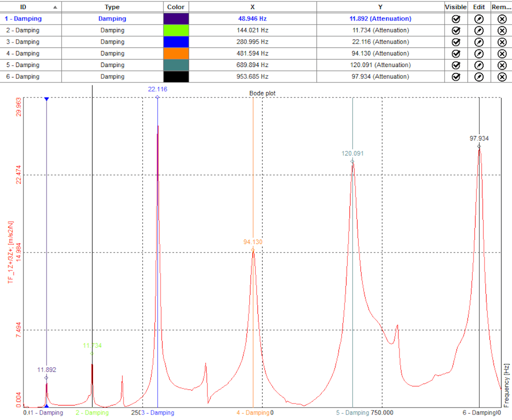512x420 pixels.
Task: Click the blue color swatch of marker 3
Action: pos(176,42)
